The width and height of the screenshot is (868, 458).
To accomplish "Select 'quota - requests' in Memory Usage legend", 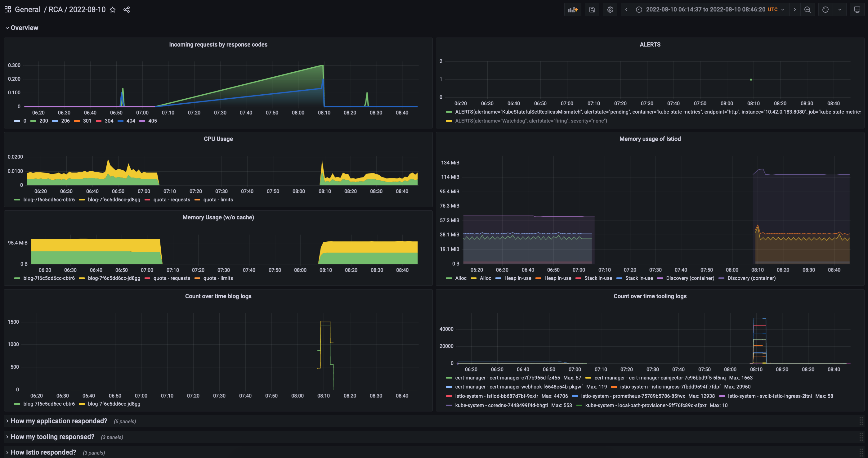I will click(172, 278).
